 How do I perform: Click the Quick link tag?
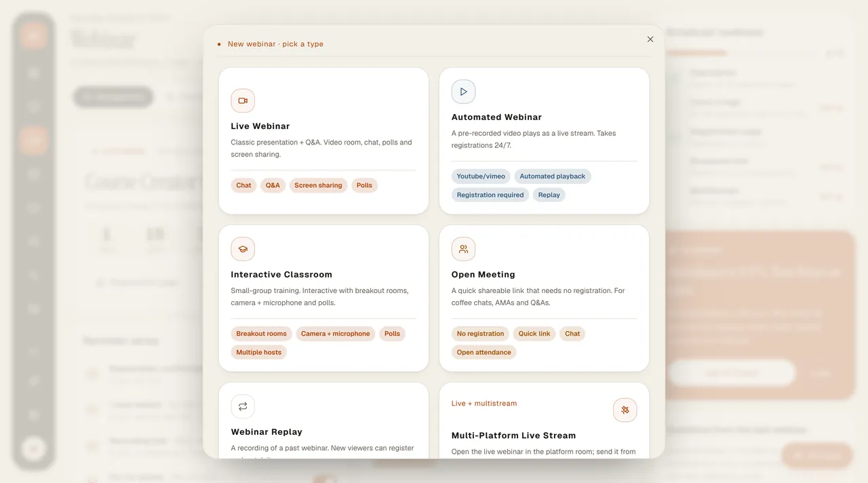click(x=534, y=334)
